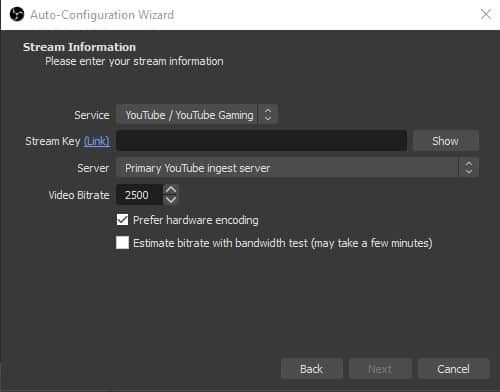
Task: Click 'Please enter your stream information' text
Action: click(134, 61)
